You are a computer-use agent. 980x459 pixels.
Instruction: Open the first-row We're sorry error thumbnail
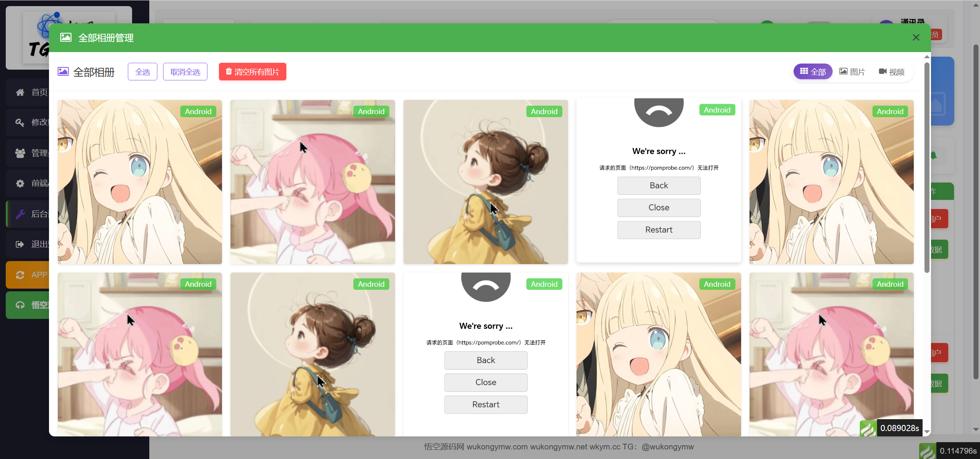coord(659,180)
